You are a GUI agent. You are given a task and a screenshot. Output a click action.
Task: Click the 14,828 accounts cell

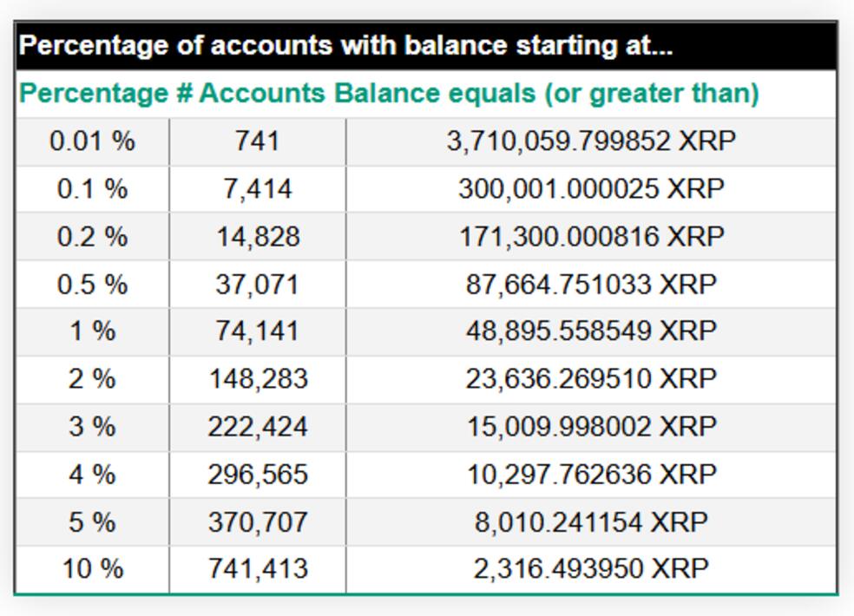258,237
